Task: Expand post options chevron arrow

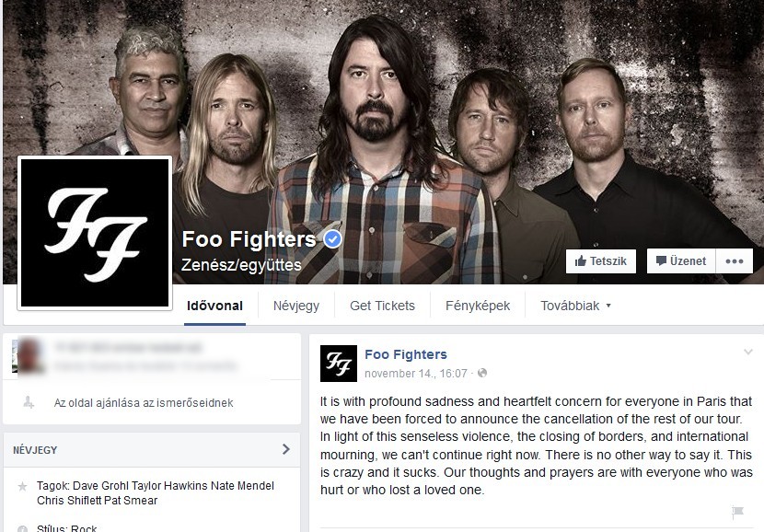Action: [x=748, y=352]
